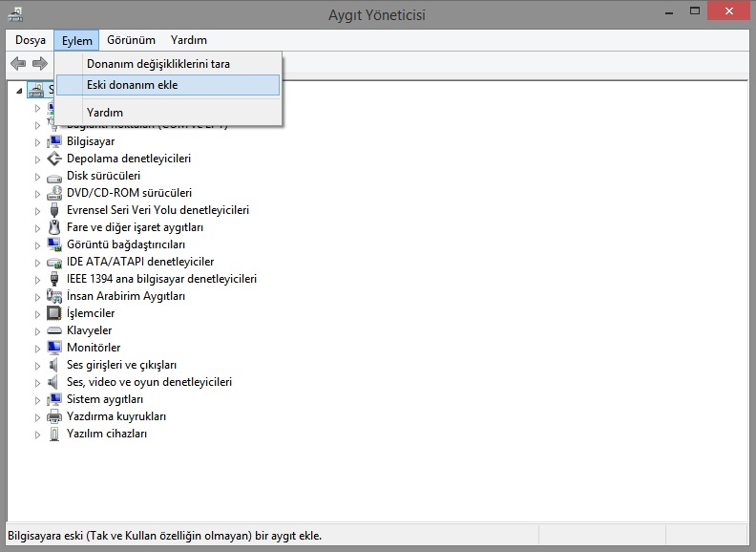Screen dimensions: 756x552
Task: Expand IEEE 1394 ana bilgisayar denetleyicileri
Action: pyautogui.click(x=37, y=280)
